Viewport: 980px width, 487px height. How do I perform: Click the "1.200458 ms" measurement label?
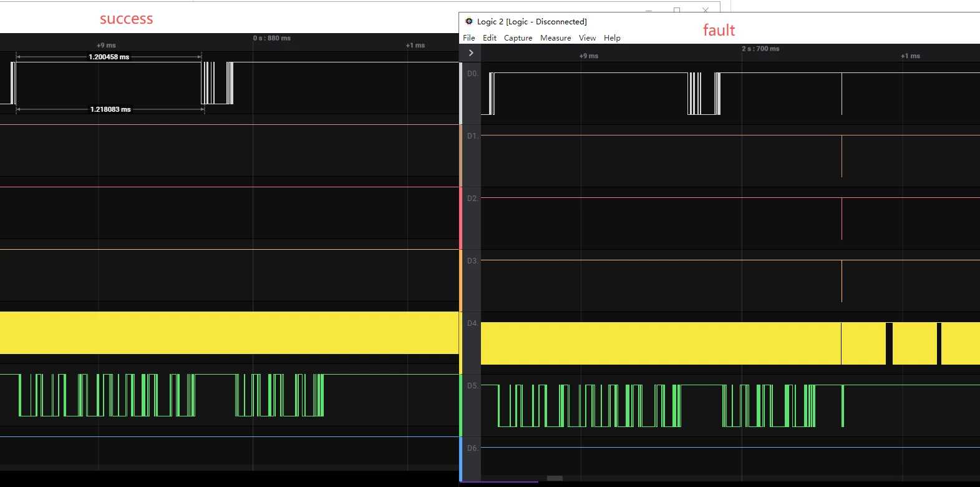tap(109, 57)
